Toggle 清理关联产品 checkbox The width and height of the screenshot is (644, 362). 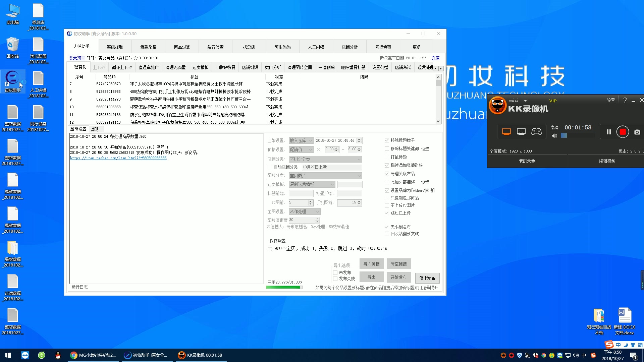[387, 174]
